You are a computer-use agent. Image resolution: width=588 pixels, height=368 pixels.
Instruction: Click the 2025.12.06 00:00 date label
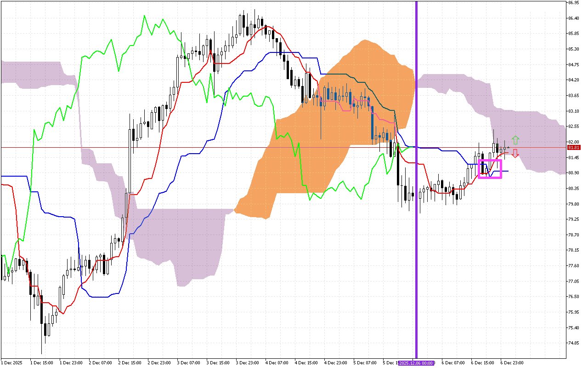[x=416, y=363]
